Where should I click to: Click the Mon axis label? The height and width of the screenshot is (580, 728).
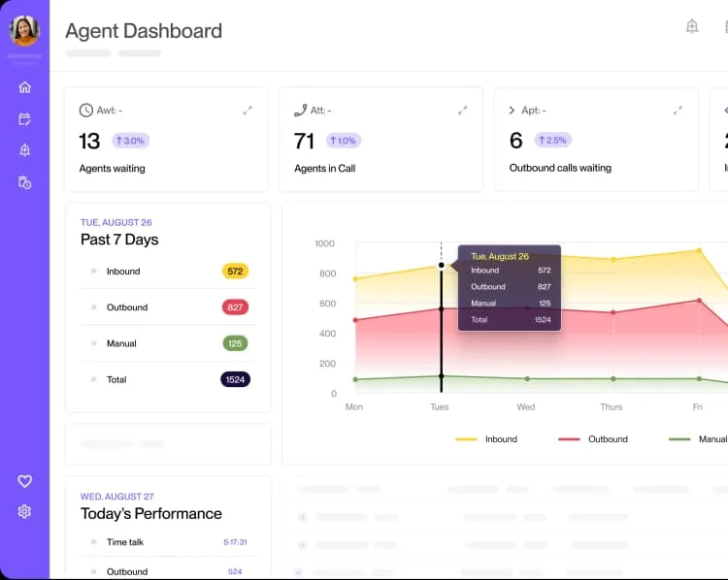(353, 407)
